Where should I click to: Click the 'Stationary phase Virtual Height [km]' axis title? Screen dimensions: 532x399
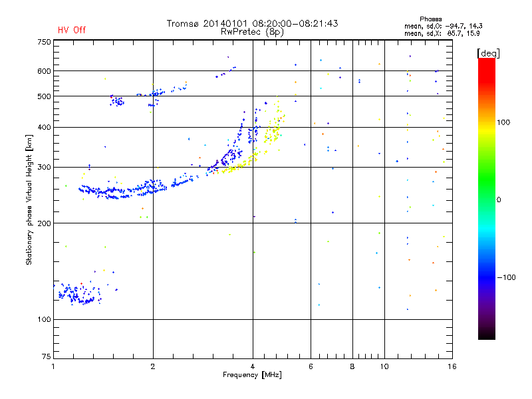click(x=29, y=199)
